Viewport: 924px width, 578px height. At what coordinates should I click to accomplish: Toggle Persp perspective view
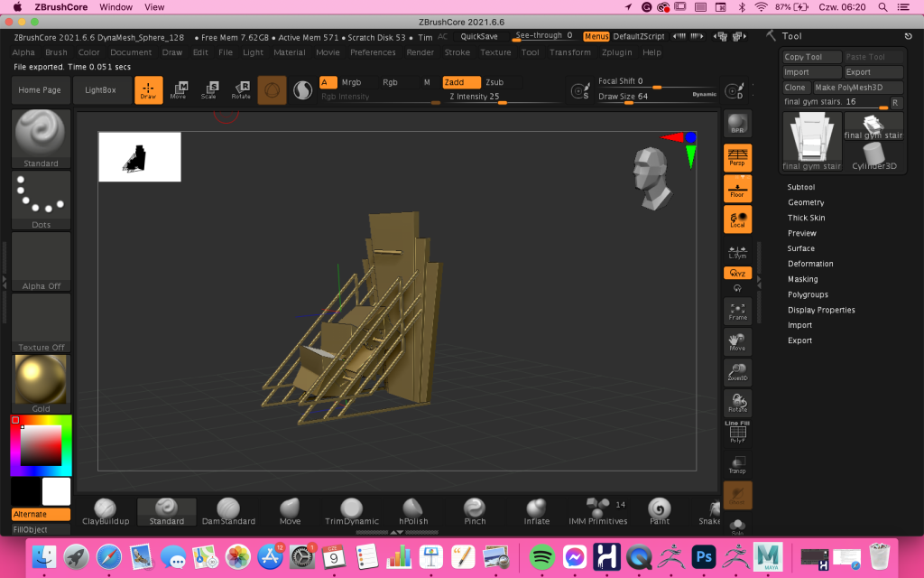pyautogui.click(x=737, y=157)
